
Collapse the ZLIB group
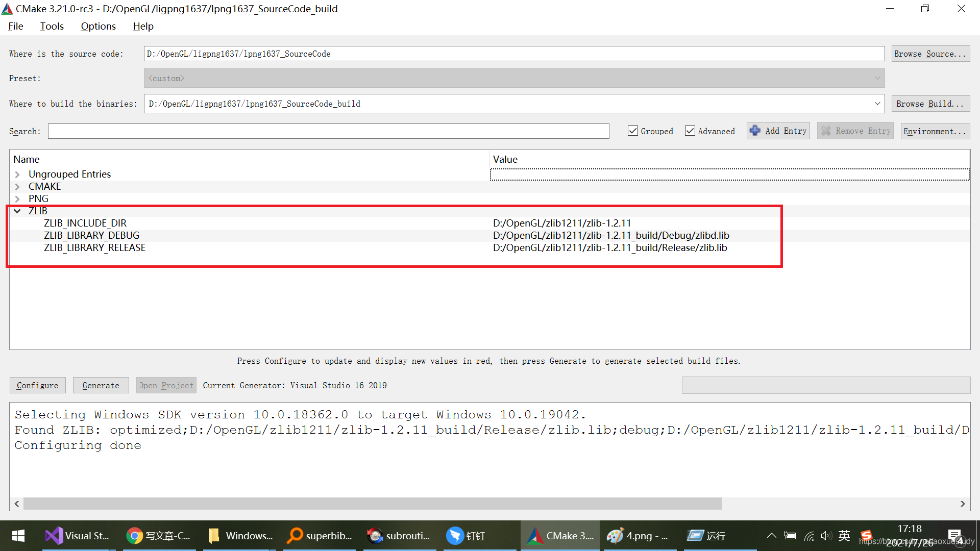pos(17,211)
